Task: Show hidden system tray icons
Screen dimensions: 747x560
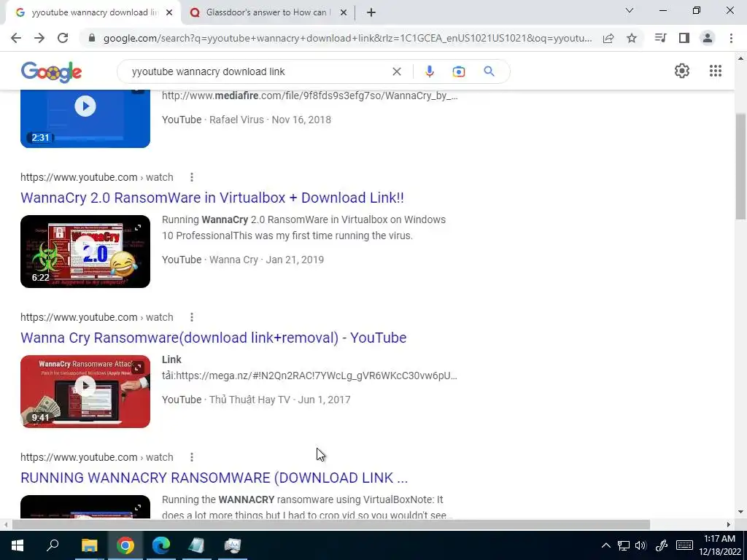Action: (605, 545)
